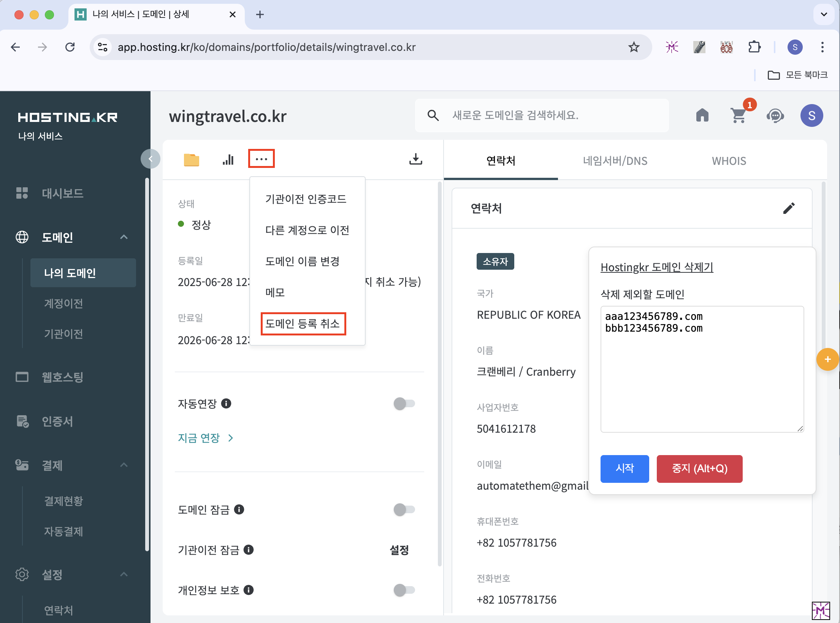840x623 pixels.
Task: Switch to the 네임서버/DNS tab
Action: [615, 161]
